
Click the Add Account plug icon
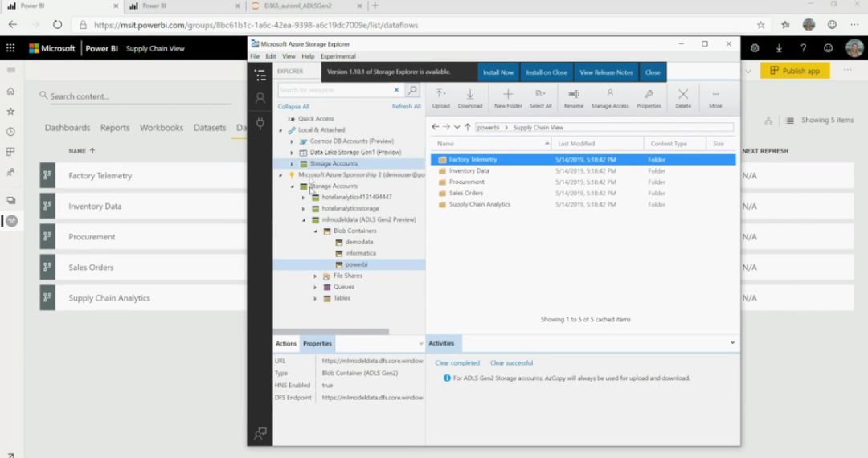(260, 123)
